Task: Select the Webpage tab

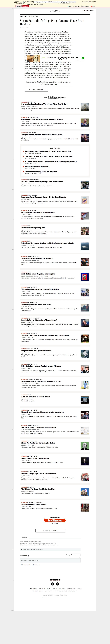Action: point(19,6)
